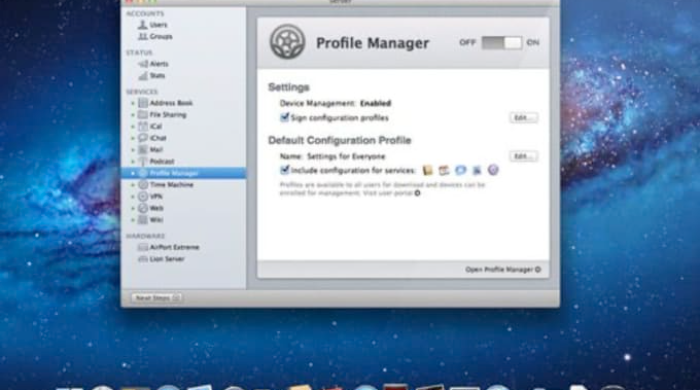Select the Lion Server hardware icon
This screenshot has width=700, height=390.
[143, 259]
